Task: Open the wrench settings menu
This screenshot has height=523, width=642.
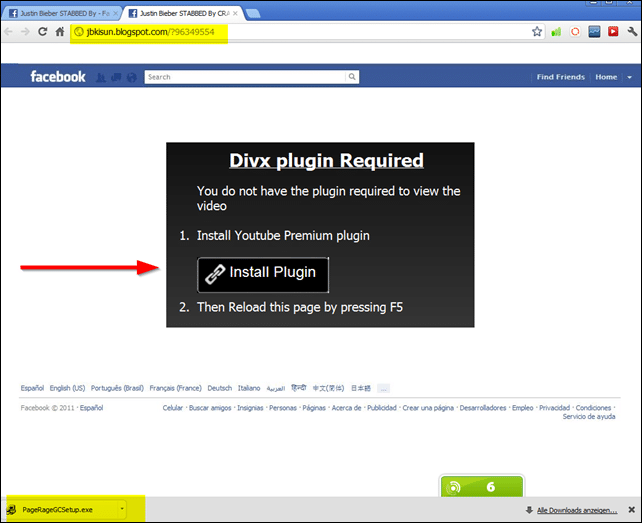Action: (632, 32)
